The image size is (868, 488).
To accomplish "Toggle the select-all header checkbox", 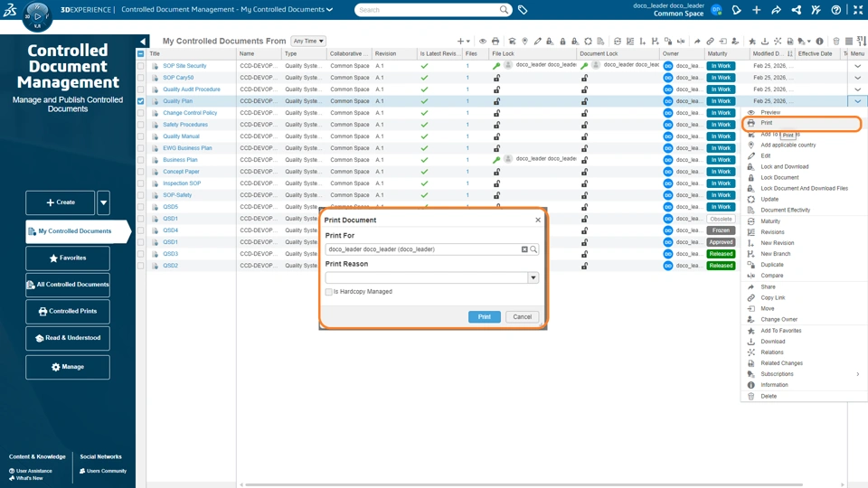I will 141,53.
